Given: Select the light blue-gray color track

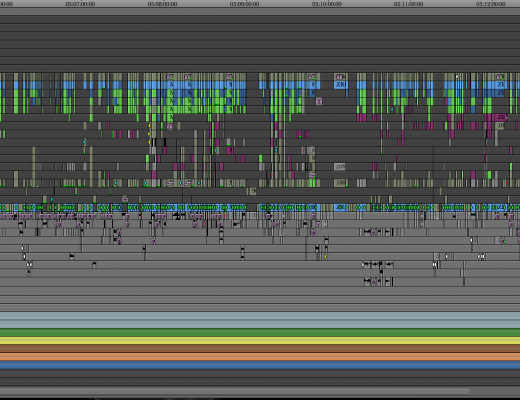Looking at the screenshot, I should pyautogui.click(x=260, y=320).
